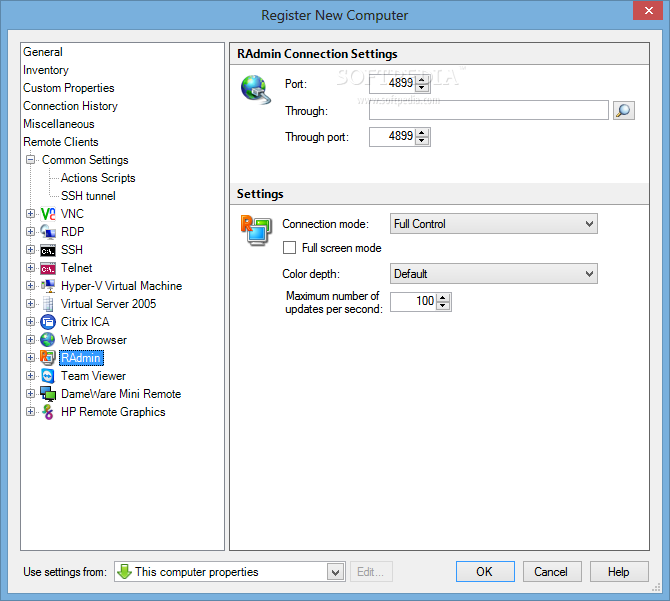The width and height of the screenshot is (670, 601).
Task: Select Actions Scripts in the tree
Action: click(98, 178)
